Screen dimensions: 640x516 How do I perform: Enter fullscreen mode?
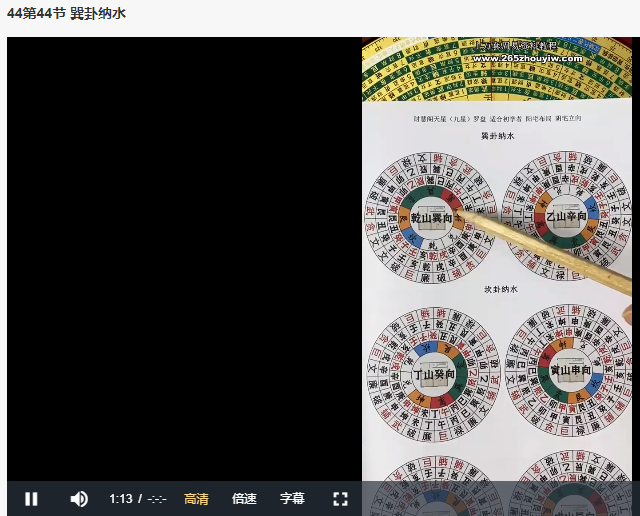(x=340, y=498)
